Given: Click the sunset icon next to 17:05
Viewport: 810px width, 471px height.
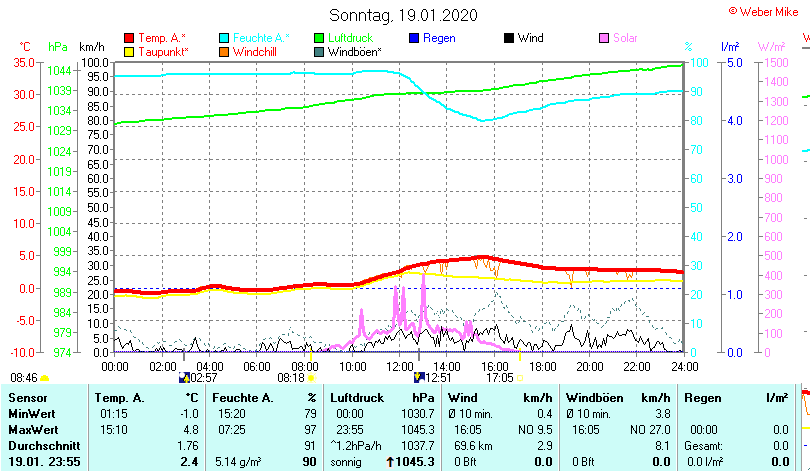Looking at the screenshot, I should point(520,378).
